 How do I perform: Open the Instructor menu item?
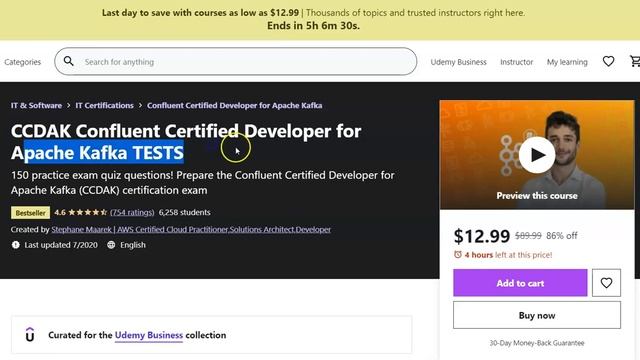pyautogui.click(x=516, y=62)
